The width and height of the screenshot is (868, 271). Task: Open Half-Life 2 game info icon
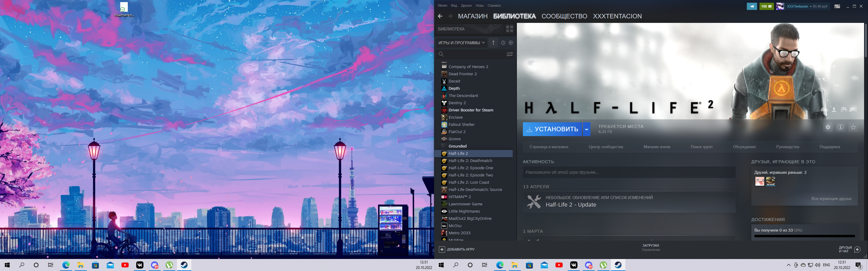point(841,127)
